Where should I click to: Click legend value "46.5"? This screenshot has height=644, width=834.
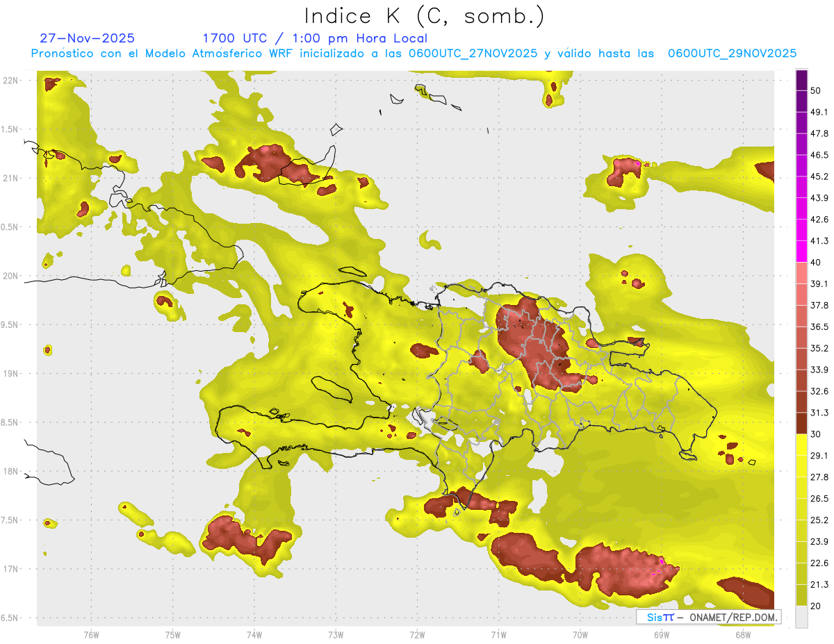[819, 155]
